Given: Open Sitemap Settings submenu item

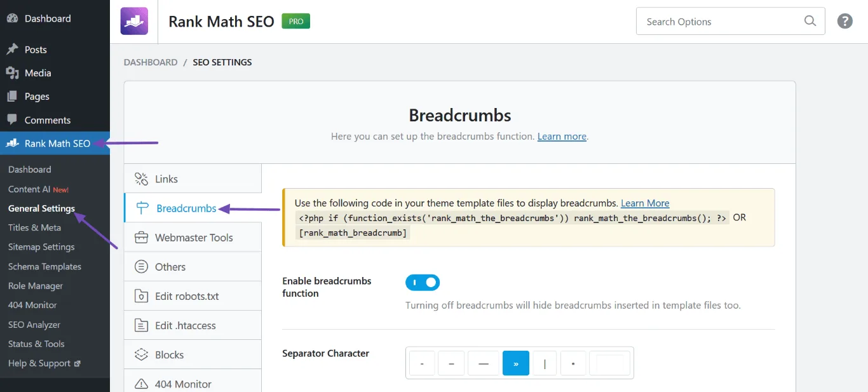Looking at the screenshot, I should (x=41, y=247).
